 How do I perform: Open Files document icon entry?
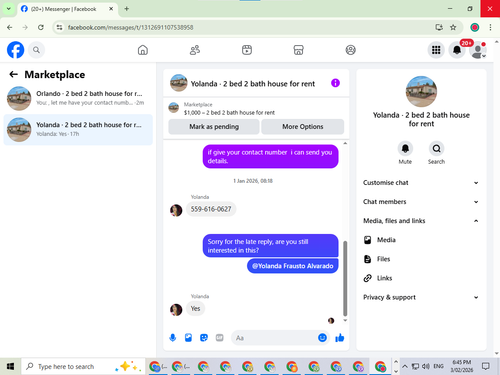click(367, 259)
